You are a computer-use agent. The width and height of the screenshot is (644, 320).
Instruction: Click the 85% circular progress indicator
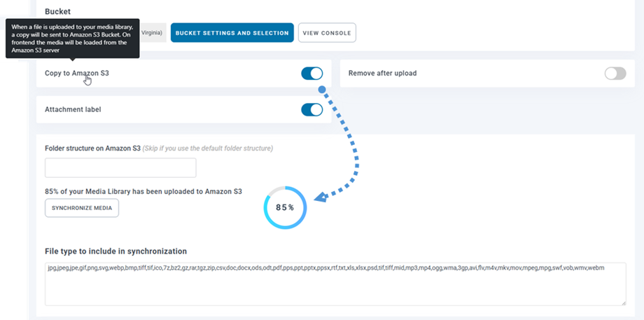coord(285,207)
